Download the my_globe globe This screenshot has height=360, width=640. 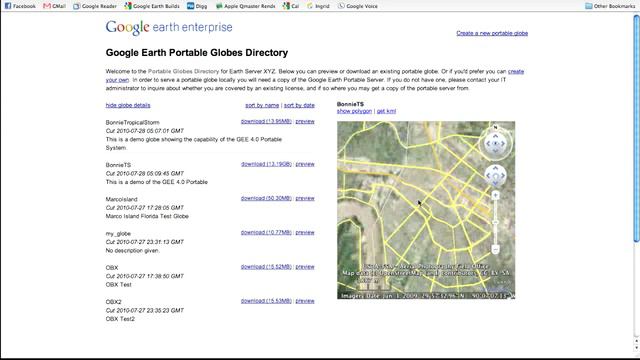[x=266, y=233]
